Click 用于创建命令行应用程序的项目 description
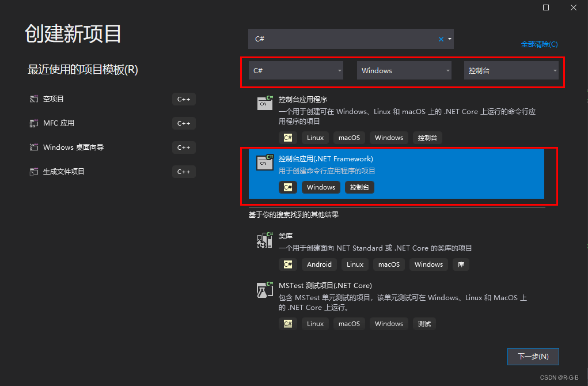This screenshot has width=588, height=386. (327, 171)
